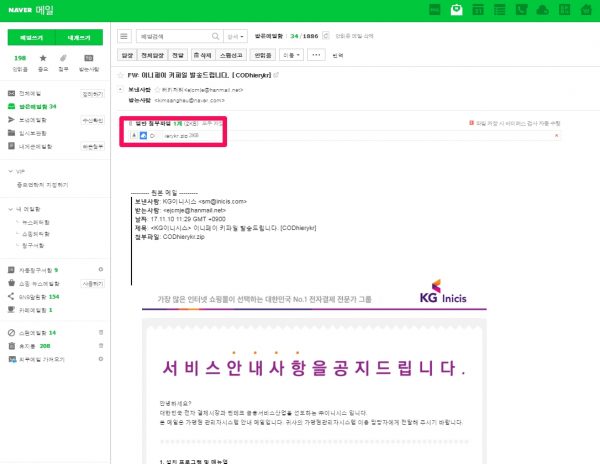This screenshot has width=600, height=464.
Task: Refresh inbox with the reload icon
Action: click(x=326, y=36)
